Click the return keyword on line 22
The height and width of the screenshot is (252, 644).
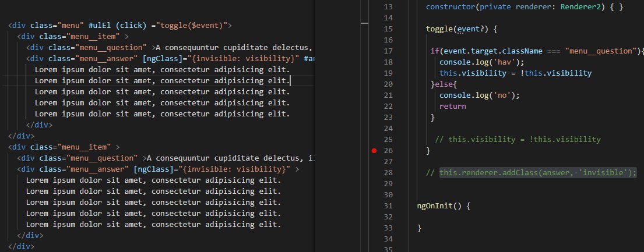[x=453, y=107]
